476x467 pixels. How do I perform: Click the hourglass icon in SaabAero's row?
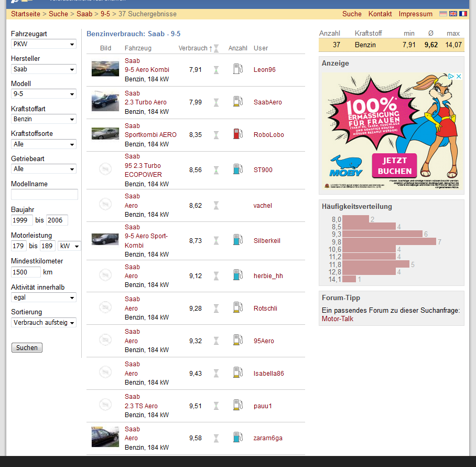tap(216, 102)
